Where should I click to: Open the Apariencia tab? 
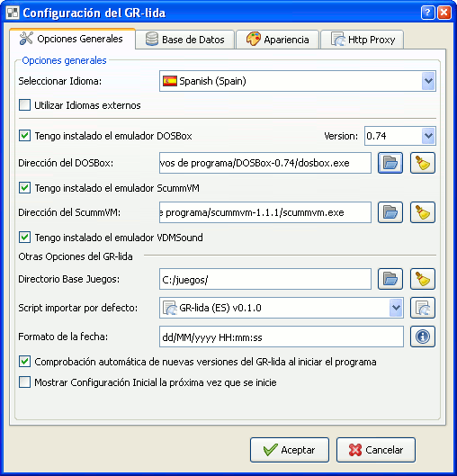pyautogui.click(x=278, y=40)
